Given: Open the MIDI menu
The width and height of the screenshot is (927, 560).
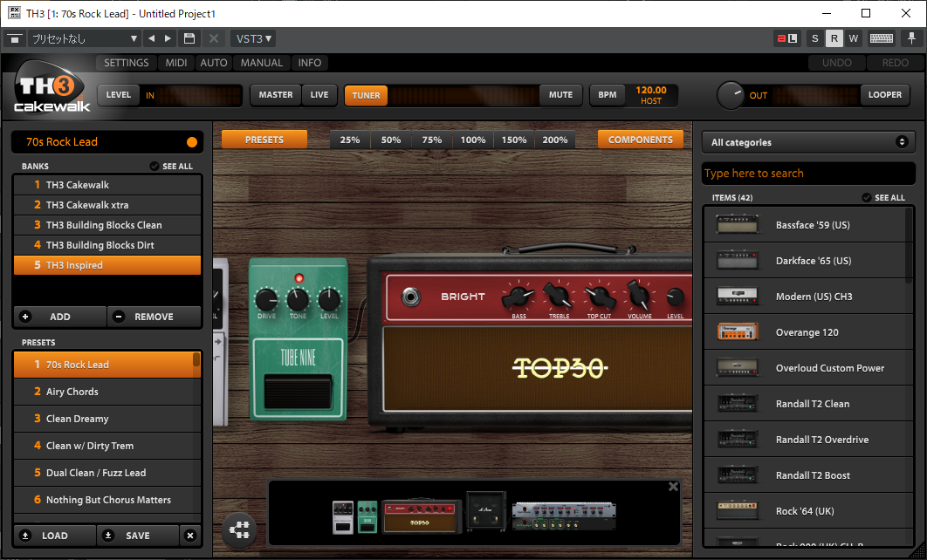Looking at the screenshot, I should [176, 63].
